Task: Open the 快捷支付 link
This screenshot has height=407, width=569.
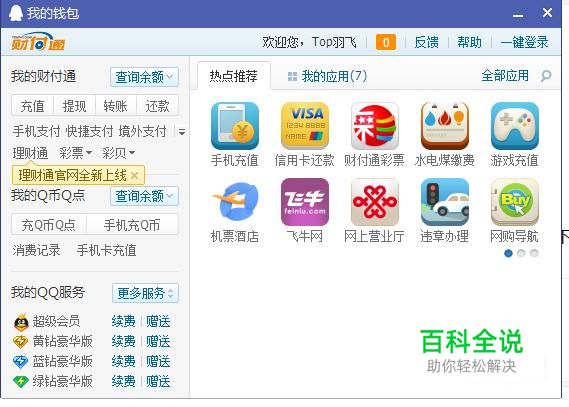Action: click(90, 131)
